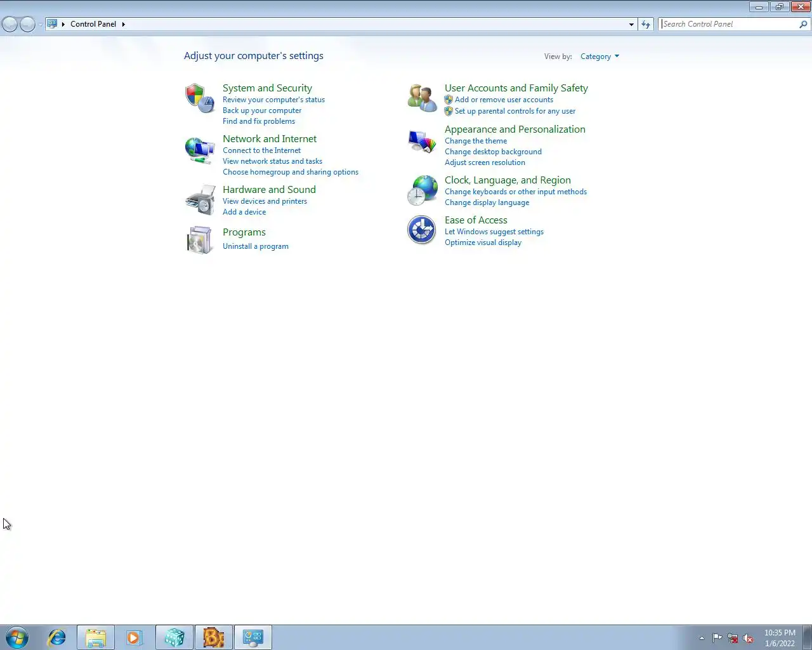Open System and Security heading link
Screen dimensions: 812x650
(x=267, y=88)
